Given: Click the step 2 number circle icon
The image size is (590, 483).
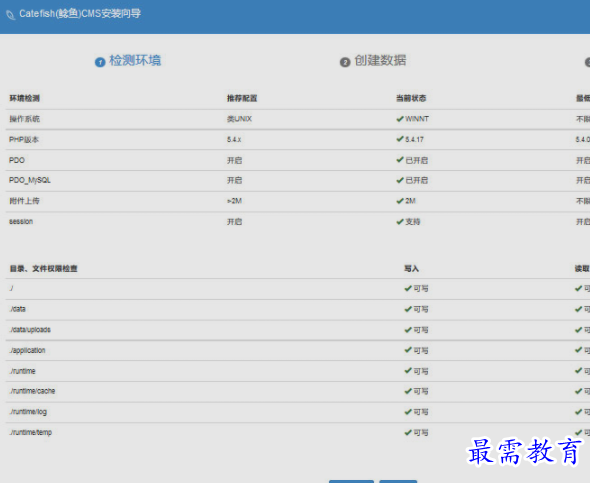Looking at the screenshot, I should click(x=345, y=62).
